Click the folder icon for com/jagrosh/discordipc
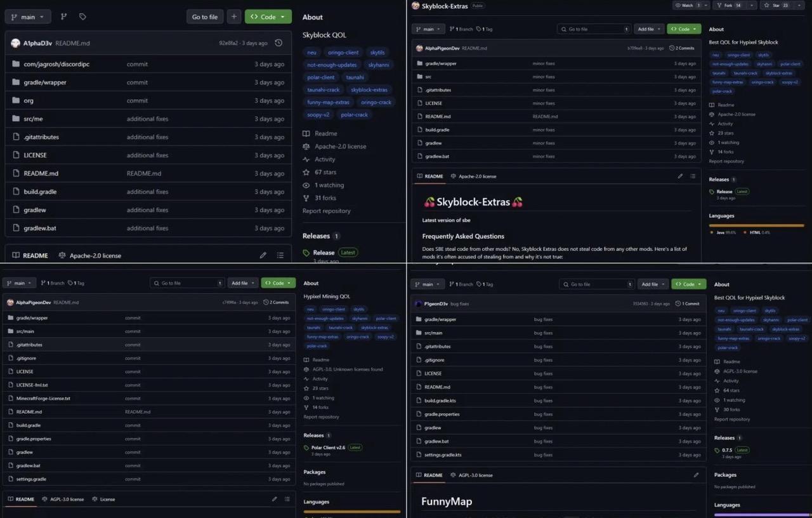Image resolution: width=812 pixels, height=518 pixels. click(x=16, y=64)
